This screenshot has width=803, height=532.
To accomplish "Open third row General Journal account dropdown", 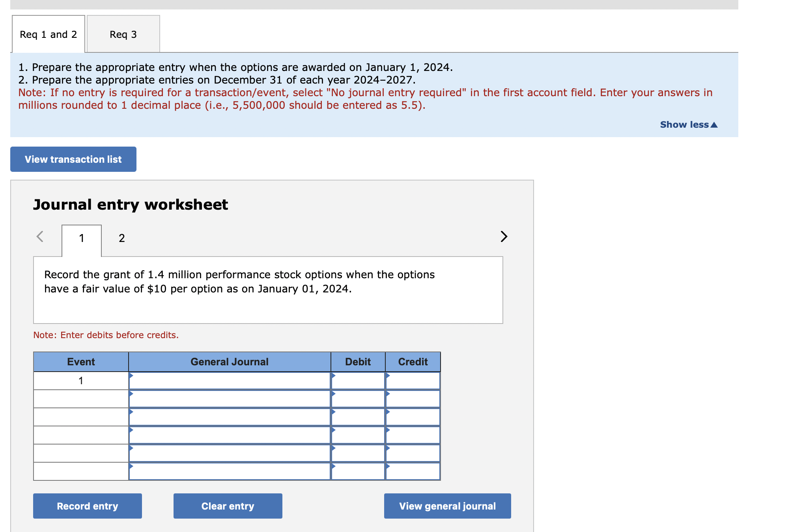I will tap(230, 417).
